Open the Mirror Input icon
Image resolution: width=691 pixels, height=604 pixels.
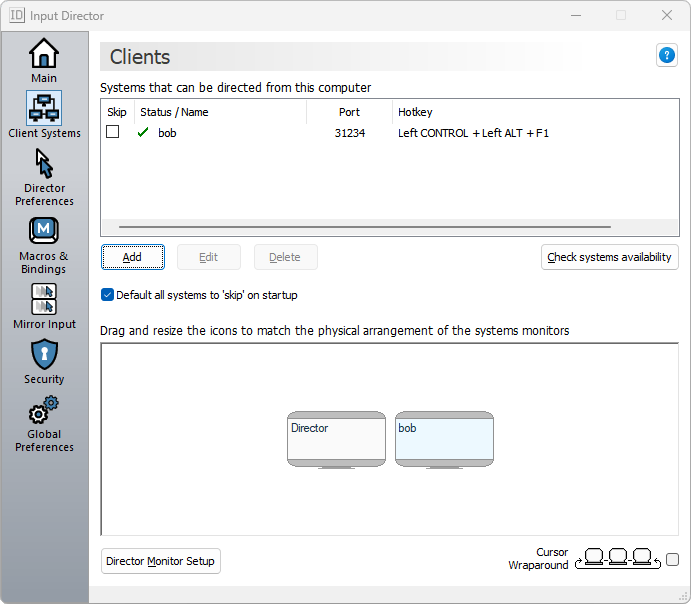[44, 299]
